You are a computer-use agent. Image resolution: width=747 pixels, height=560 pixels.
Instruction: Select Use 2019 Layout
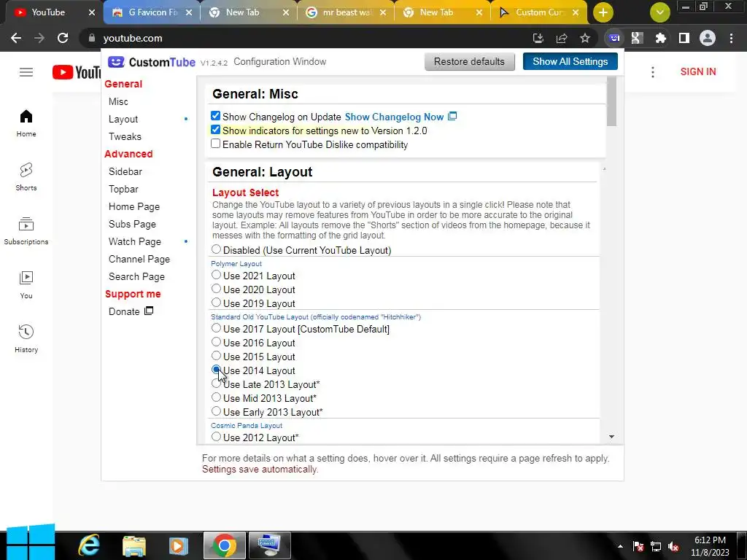coord(216,303)
